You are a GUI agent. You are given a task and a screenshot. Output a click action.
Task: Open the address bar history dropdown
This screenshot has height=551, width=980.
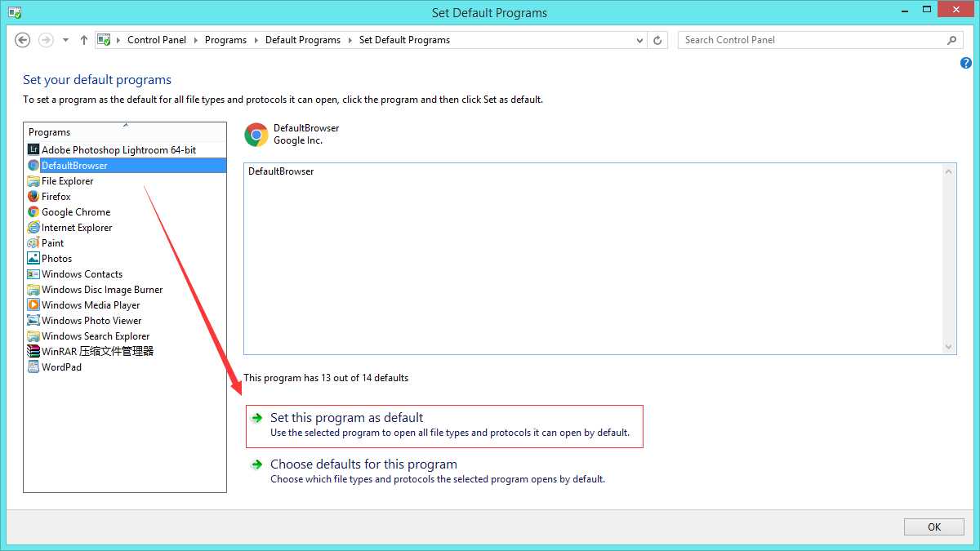pos(640,40)
